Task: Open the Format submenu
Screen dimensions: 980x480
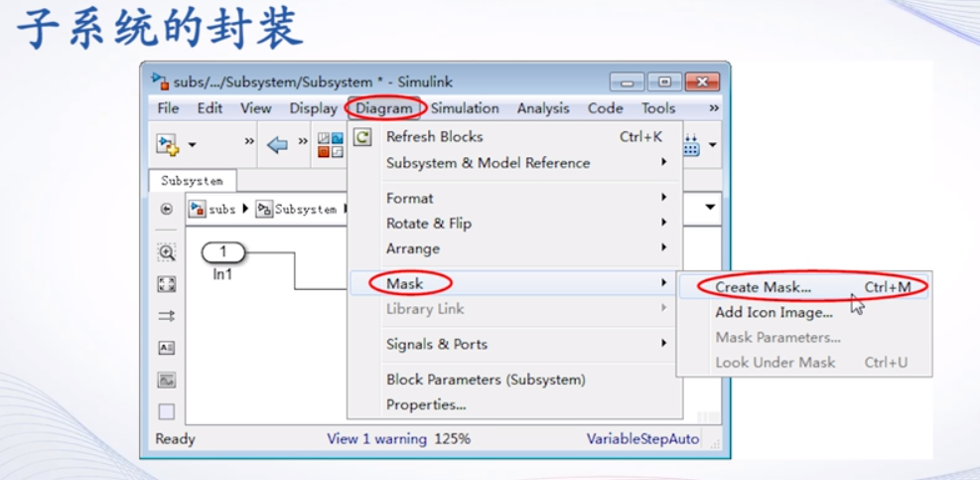Action: 515,198
